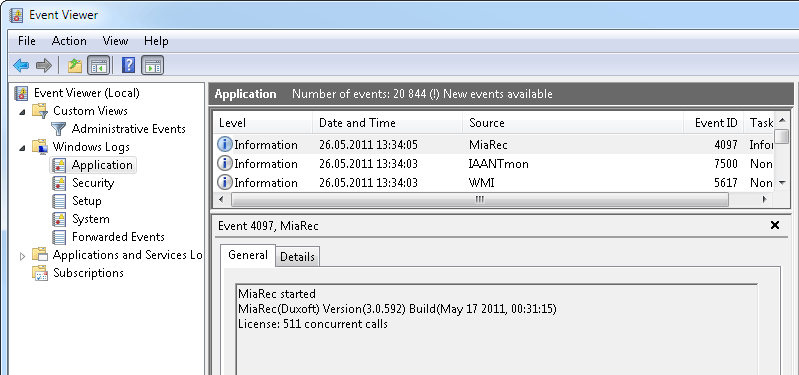Click Event ID 7500 cell
The image size is (799, 375).
pos(726,164)
